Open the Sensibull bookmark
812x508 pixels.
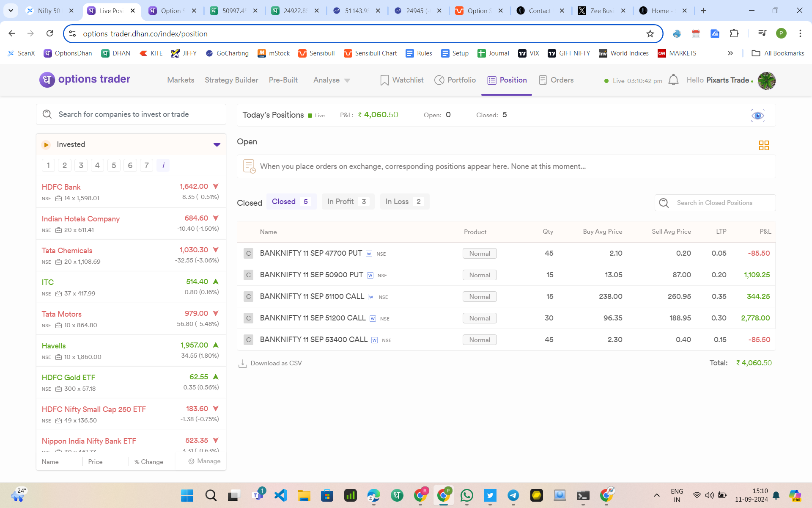pyautogui.click(x=316, y=53)
